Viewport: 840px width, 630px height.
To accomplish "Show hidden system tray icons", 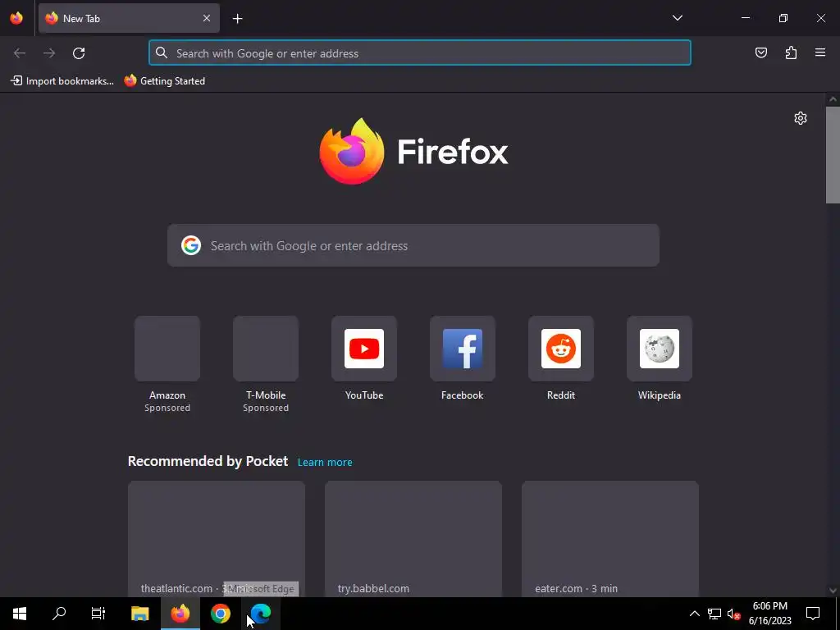I will tap(694, 614).
